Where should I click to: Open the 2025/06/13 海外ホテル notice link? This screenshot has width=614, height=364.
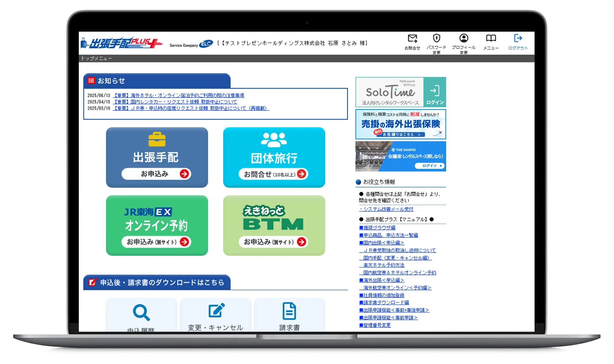point(179,95)
